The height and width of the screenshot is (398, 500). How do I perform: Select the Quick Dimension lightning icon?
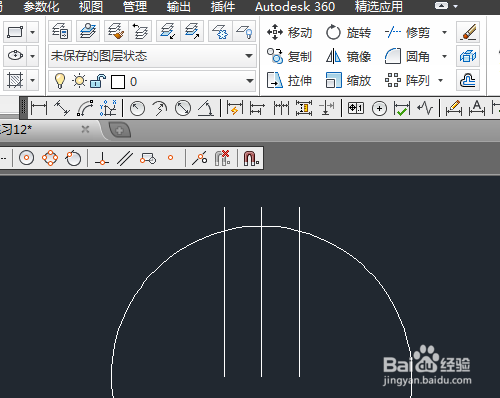pyautogui.click(x=235, y=109)
